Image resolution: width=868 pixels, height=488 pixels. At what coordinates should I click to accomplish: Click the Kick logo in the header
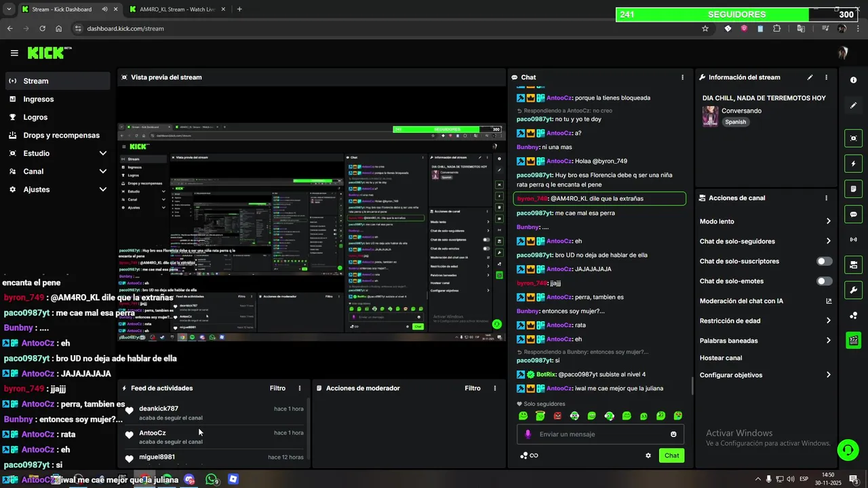click(x=49, y=53)
